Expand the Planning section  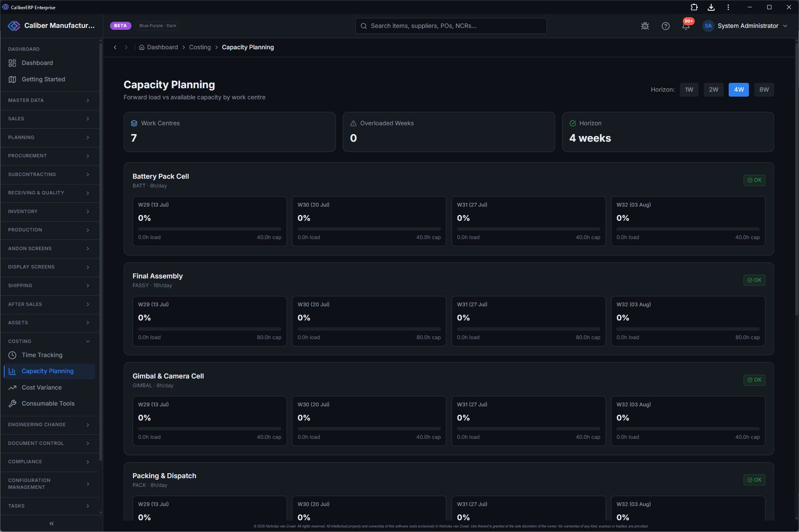[49, 137]
